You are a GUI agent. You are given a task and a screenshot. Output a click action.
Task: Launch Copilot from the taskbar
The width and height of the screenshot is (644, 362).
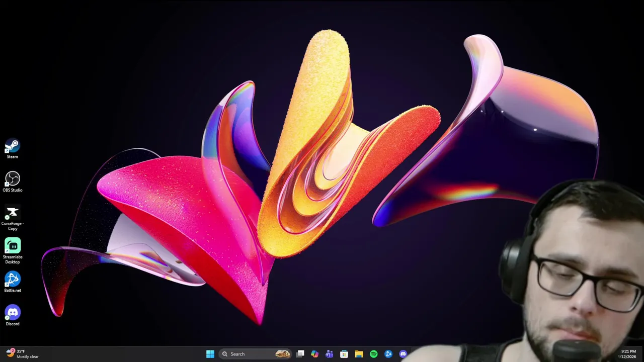click(314, 354)
